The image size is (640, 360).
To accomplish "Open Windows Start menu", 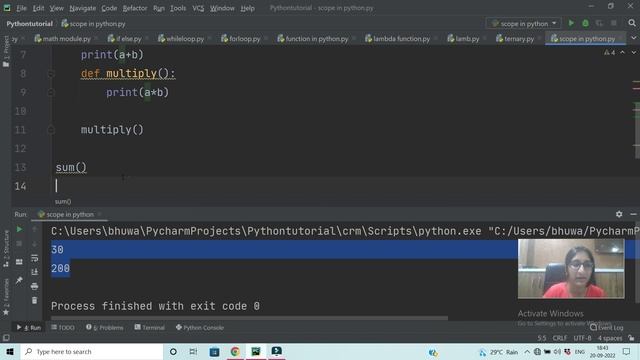I will (x=10, y=351).
